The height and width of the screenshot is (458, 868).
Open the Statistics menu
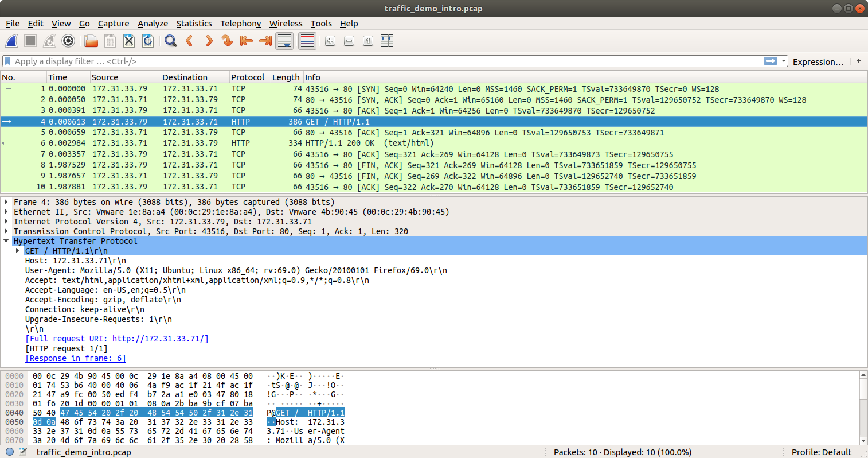click(x=194, y=24)
